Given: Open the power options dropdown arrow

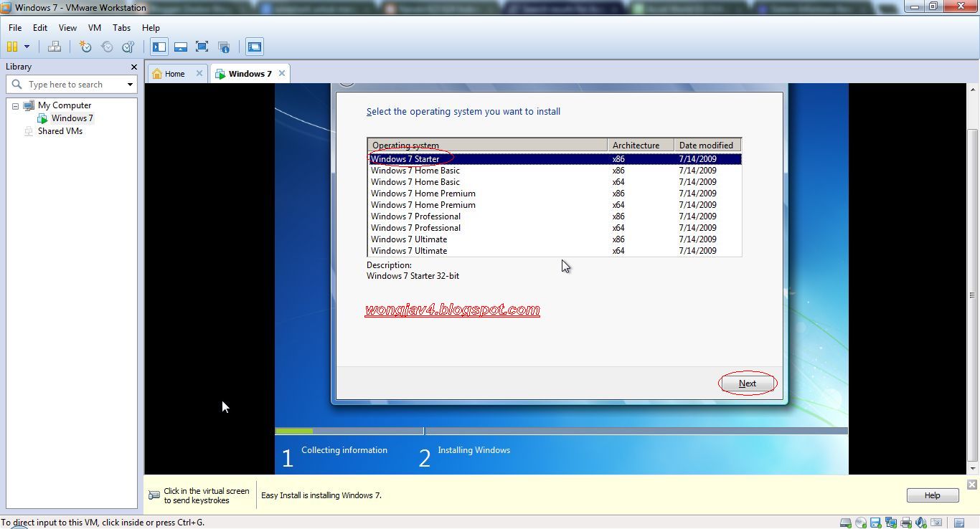Looking at the screenshot, I should [x=27, y=47].
